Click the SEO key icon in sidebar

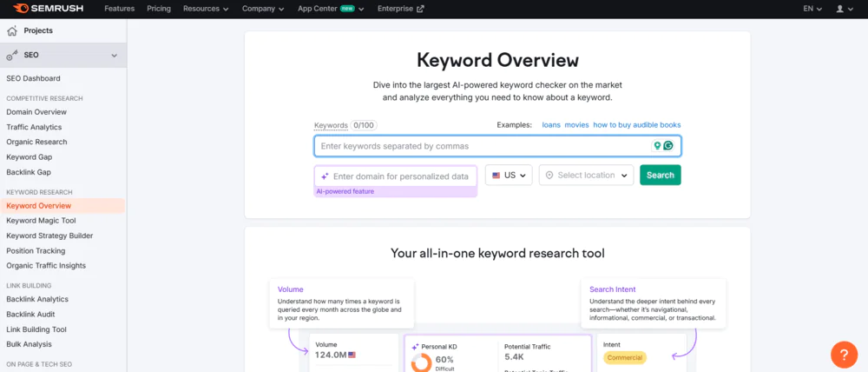pos(12,56)
